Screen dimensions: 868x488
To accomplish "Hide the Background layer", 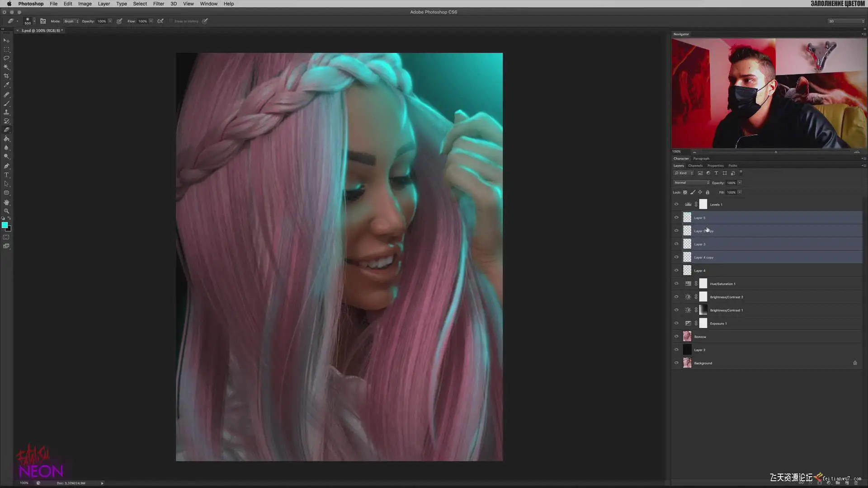I will (676, 363).
